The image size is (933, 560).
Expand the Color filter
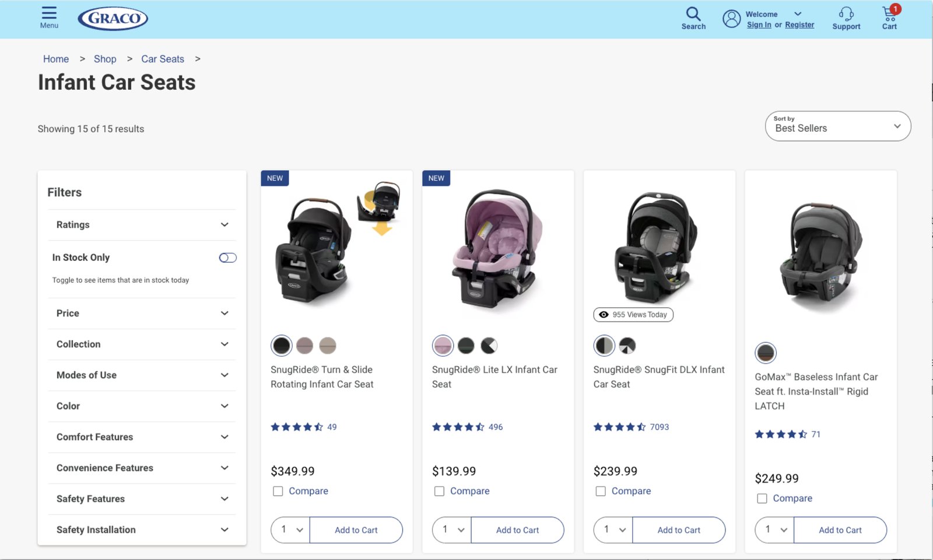tap(142, 406)
